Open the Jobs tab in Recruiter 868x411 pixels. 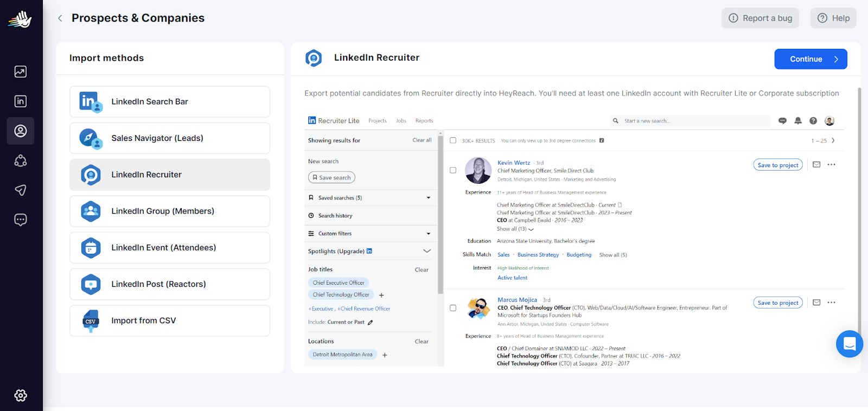(401, 121)
